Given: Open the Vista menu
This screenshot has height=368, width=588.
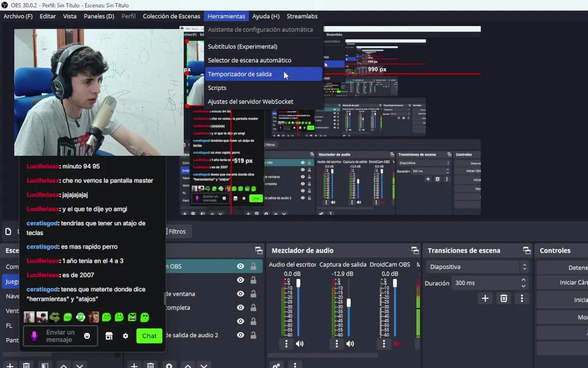Looking at the screenshot, I should pyautogui.click(x=69, y=16).
